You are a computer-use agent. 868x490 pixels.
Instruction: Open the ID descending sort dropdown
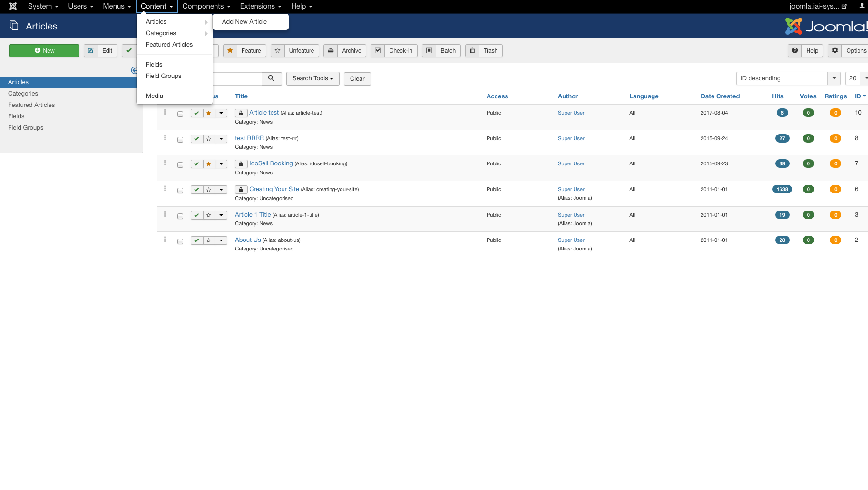[x=789, y=78]
